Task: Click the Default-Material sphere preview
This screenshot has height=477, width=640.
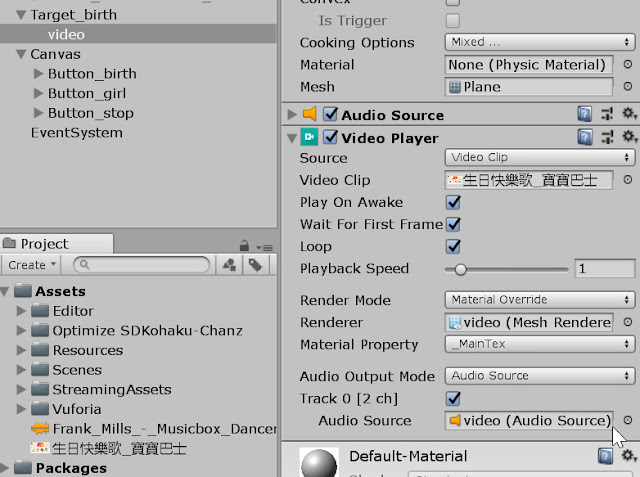Action: point(319,462)
